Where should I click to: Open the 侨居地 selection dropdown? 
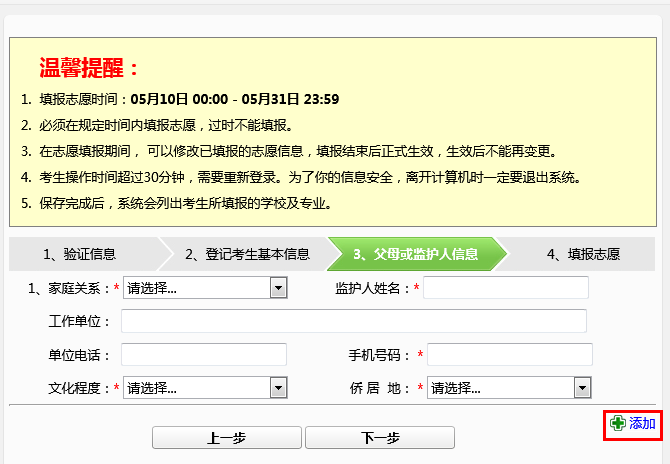tap(509, 388)
